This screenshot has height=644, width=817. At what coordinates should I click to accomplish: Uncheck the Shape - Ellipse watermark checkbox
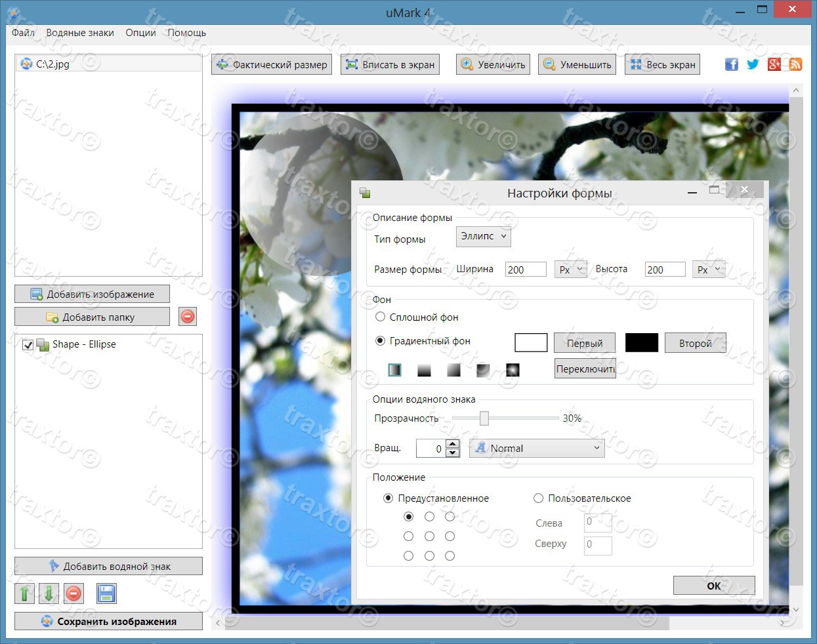[28, 345]
